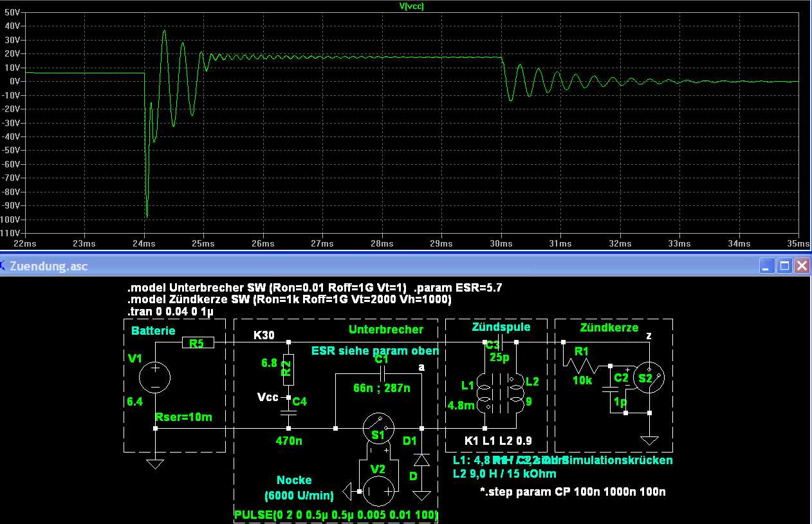Select the R2 6.8 resistor
The image size is (812, 524).
288,367
